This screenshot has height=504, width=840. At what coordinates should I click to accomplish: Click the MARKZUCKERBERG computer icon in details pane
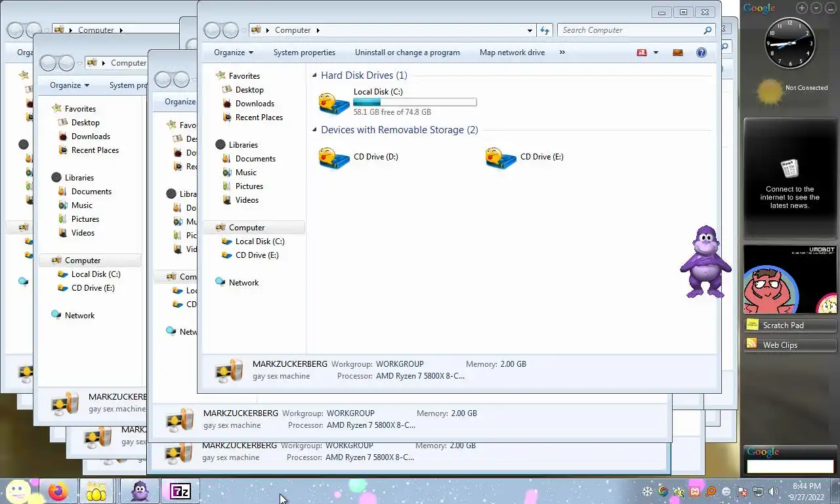pyautogui.click(x=230, y=371)
